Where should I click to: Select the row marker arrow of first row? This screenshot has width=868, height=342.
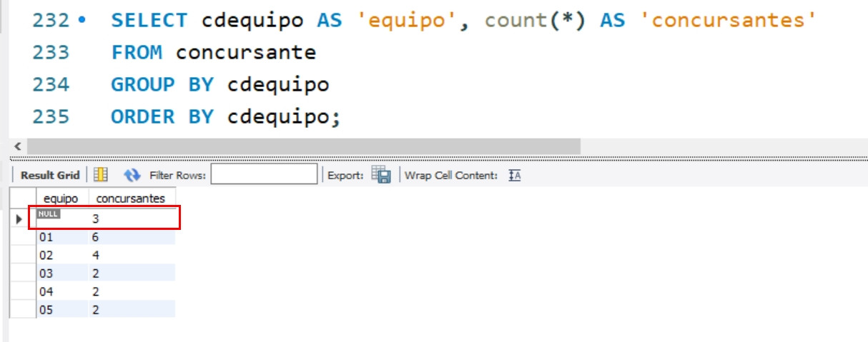coord(19,218)
